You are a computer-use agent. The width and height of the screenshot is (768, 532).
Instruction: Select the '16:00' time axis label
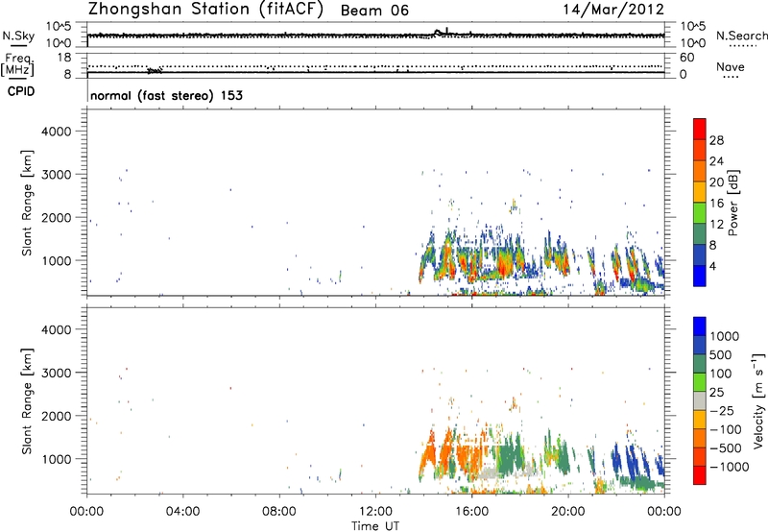click(x=471, y=512)
